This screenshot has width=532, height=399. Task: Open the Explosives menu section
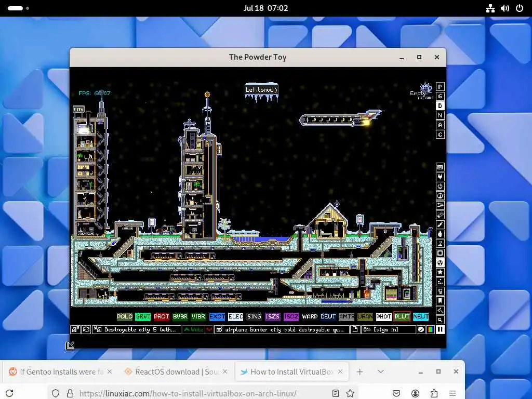pyautogui.click(x=440, y=215)
